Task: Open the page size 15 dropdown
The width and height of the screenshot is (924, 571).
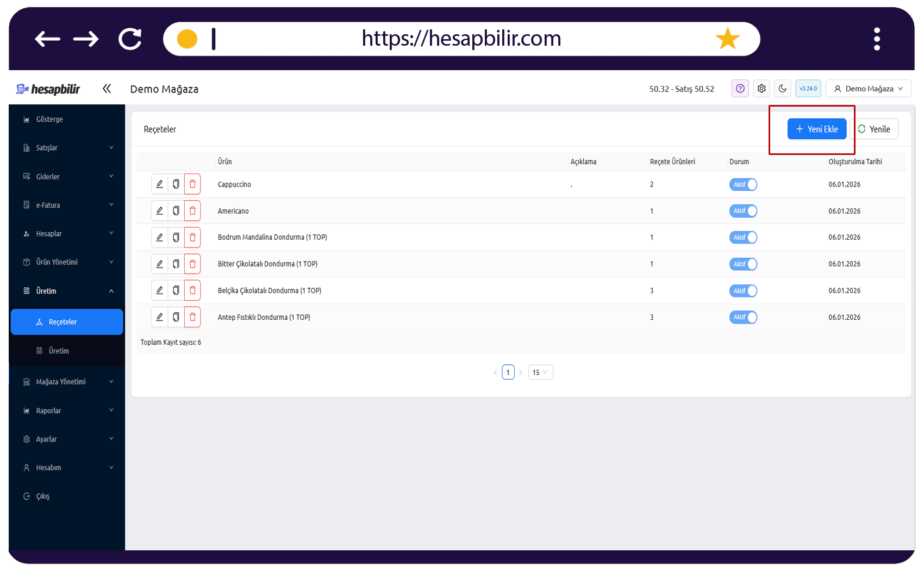Action: click(540, 372)
